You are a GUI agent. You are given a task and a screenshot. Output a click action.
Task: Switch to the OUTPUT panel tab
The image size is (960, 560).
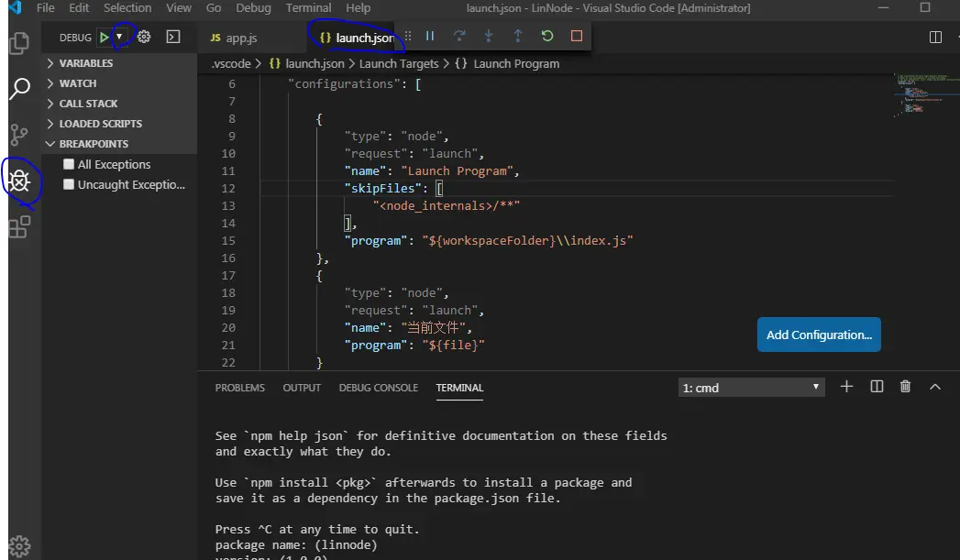302,388
